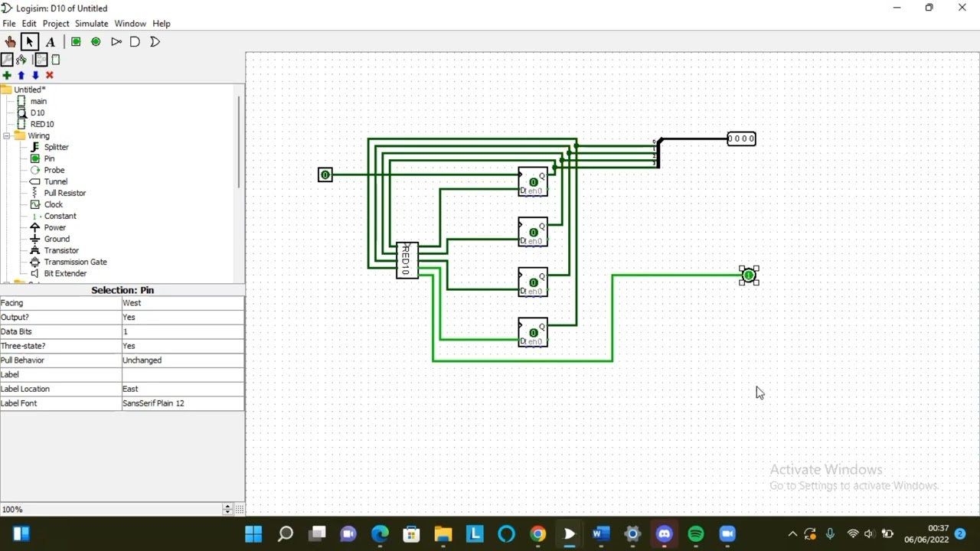Delete circuit with red X icon
This screenshot has height=551, width=980.
pyautogui.click(x=50, y=75)
